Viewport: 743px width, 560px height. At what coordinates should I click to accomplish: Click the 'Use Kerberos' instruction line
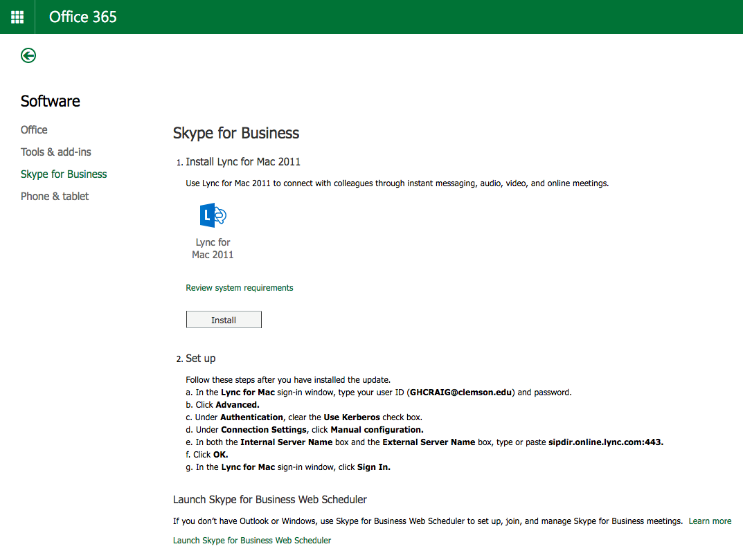pos(304,417)
